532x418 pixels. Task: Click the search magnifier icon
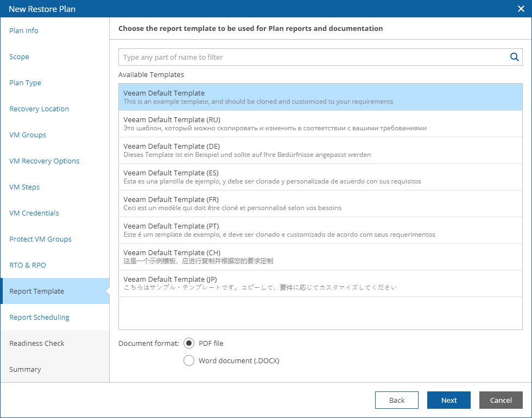click(x=515, y=57)
